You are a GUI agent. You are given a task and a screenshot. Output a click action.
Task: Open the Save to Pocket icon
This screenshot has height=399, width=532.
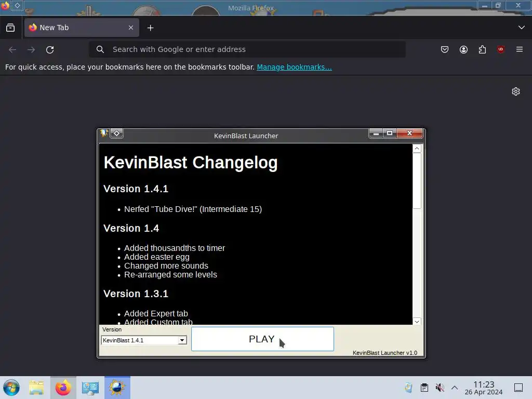(445, 49)
